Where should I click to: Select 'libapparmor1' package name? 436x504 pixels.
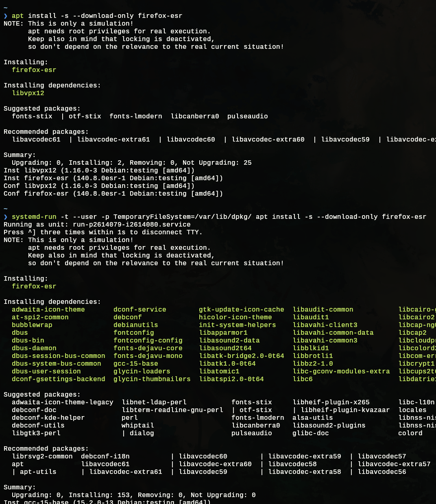[223, 333]
